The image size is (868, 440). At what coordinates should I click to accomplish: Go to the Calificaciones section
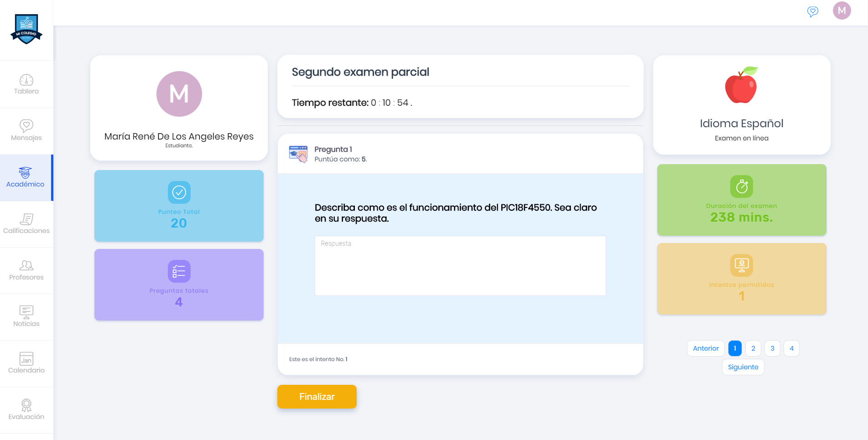pyautogui.click(x=26, y=224)
